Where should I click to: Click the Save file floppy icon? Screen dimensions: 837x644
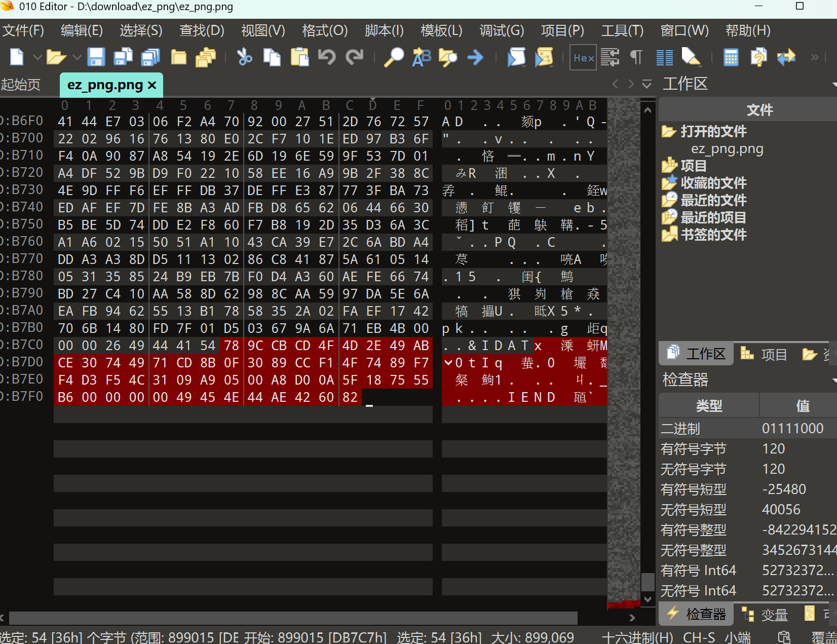point(96,57)
